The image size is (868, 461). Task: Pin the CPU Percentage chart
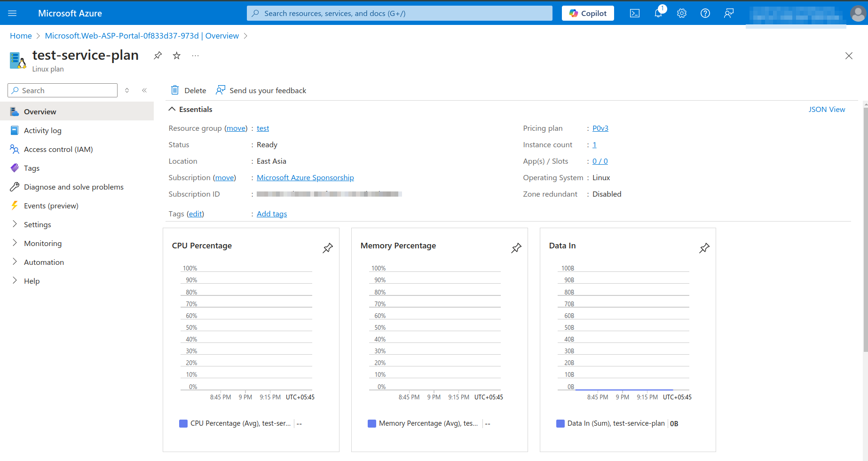click(x=328, y=248)
